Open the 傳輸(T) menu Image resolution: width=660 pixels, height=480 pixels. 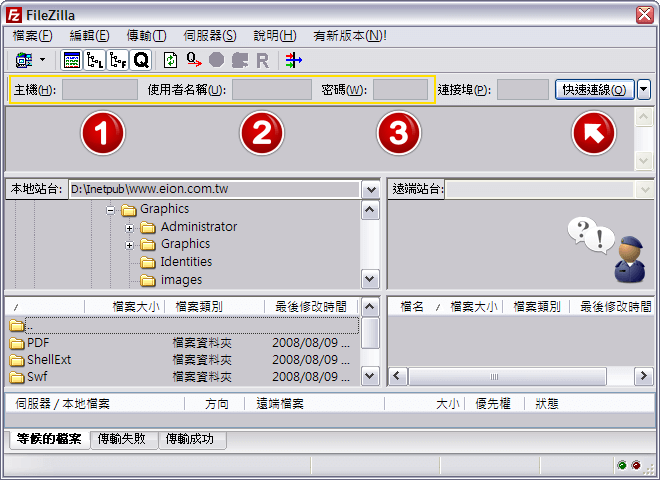146,36
